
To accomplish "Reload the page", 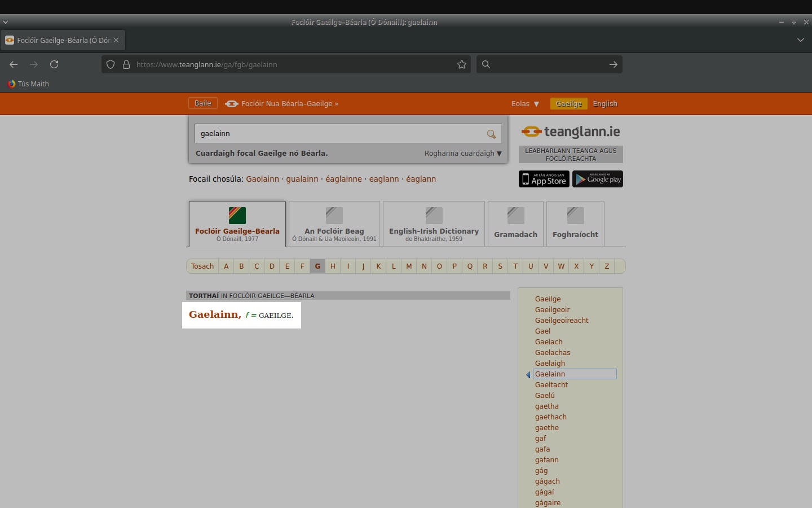I will point(54,64).
